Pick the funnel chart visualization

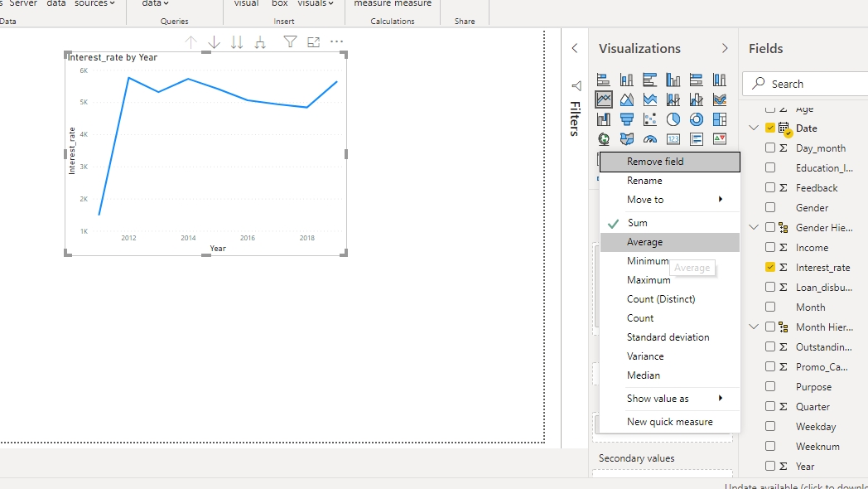[627, 119]
